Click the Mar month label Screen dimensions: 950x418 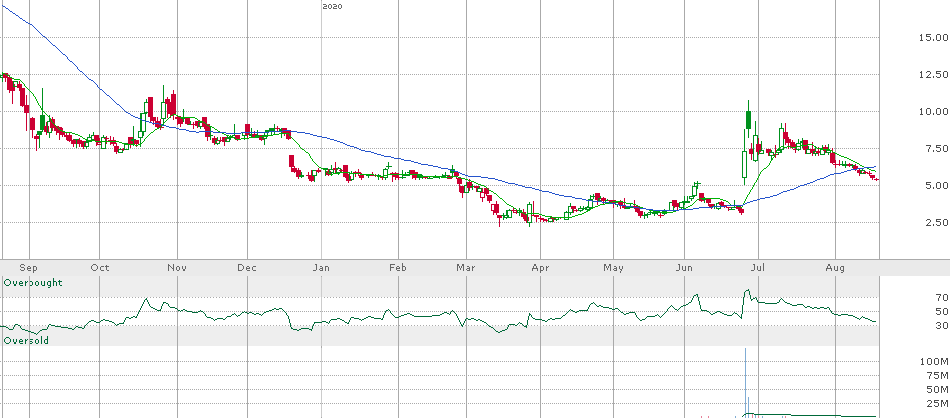(465, 268)
